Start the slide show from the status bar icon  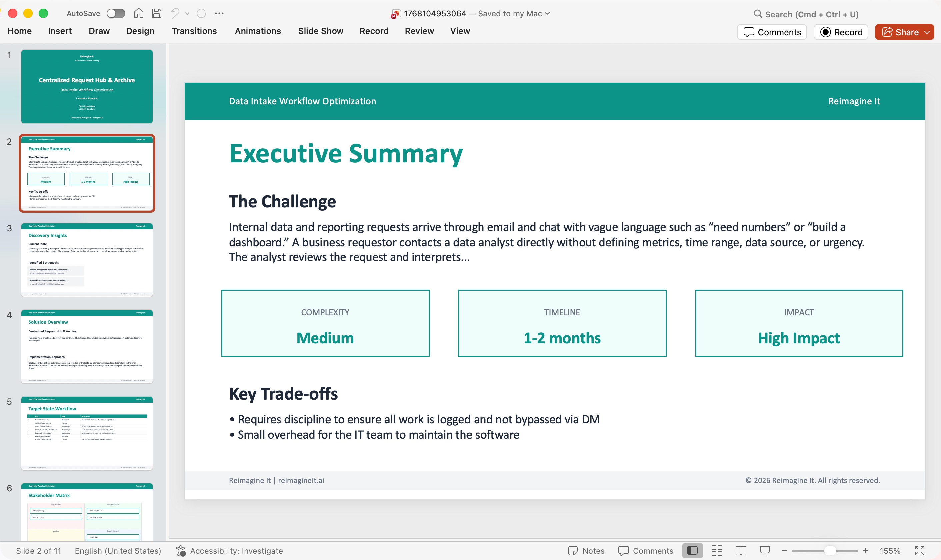pyautogui.click(x=764, y=551)
